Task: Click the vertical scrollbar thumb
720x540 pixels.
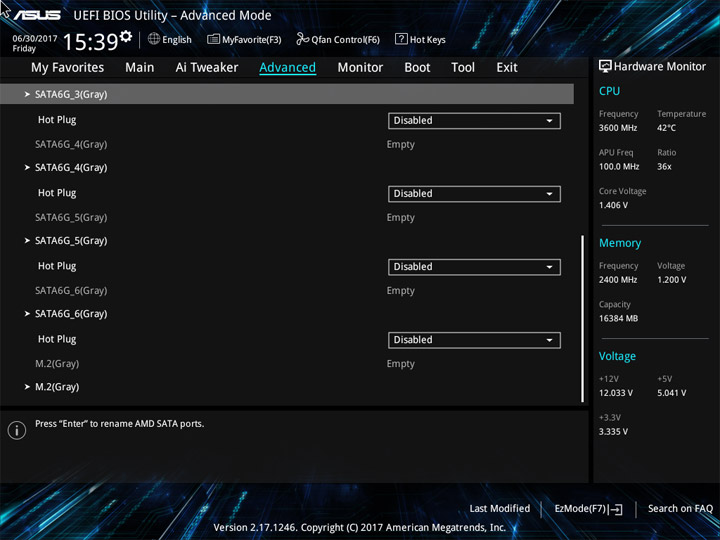Action: 583,319
